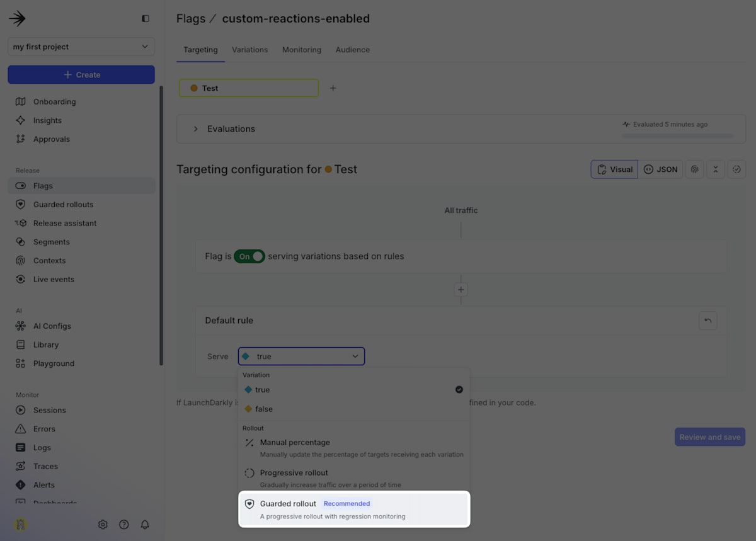Open settings gear icon
This screenshot has height=541, width=756.
pos(103,525)
